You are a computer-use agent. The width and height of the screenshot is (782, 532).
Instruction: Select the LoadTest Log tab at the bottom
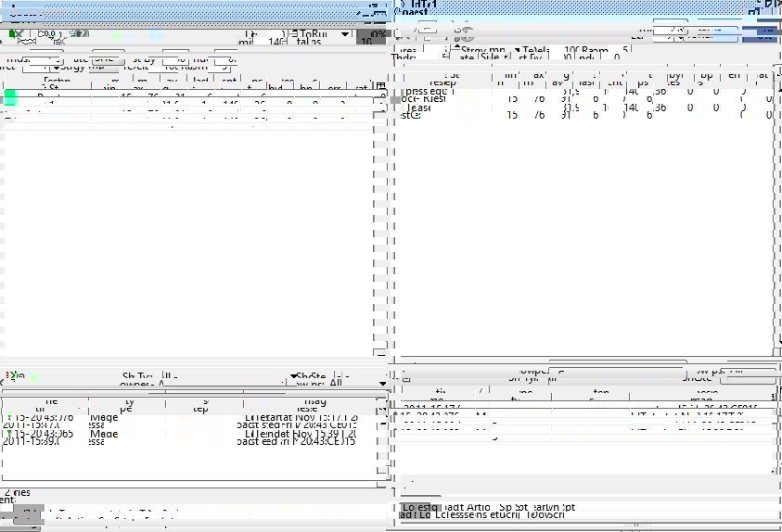(420, 508)
